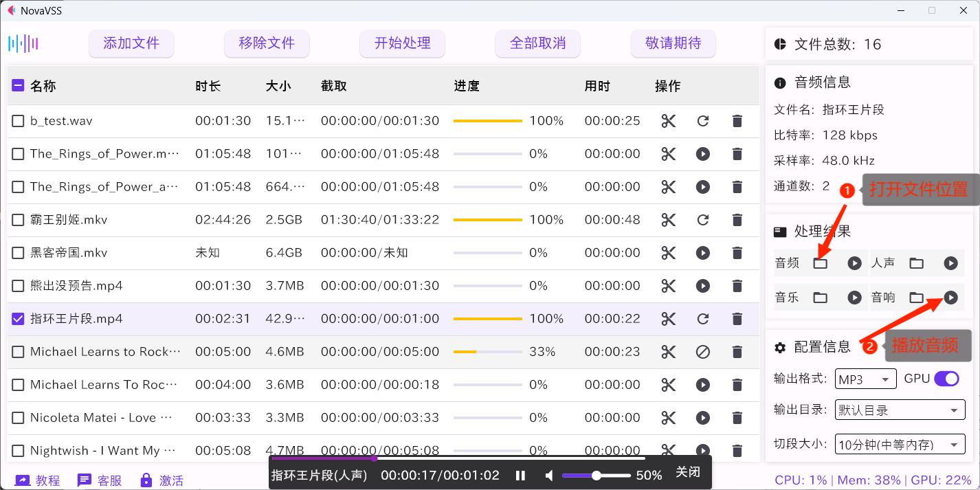Screen dimensions: 980x490
Task: Cut/trim b_test.wav with scissors icon
Action: coord(668,120)
